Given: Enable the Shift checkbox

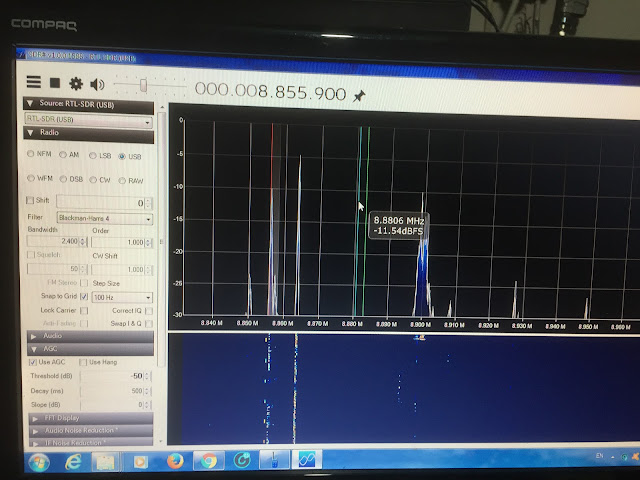Looking at the screenshot, I should tap(30, 200).
